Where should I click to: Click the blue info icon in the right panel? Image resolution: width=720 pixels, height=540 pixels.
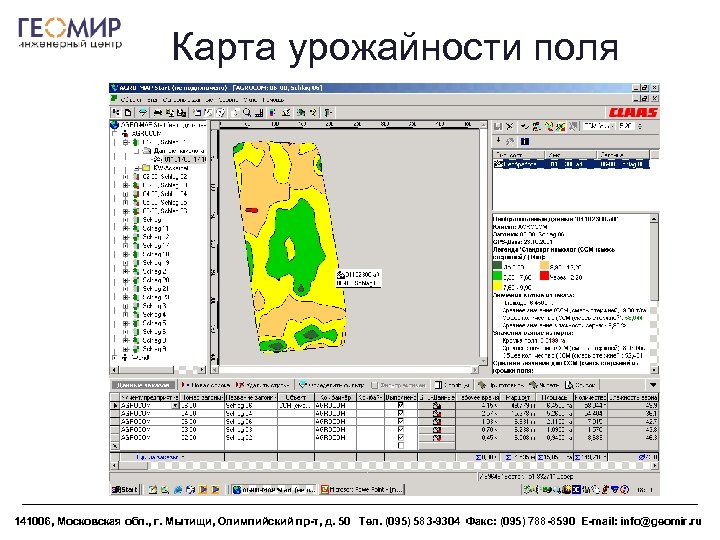pos(525,141)
